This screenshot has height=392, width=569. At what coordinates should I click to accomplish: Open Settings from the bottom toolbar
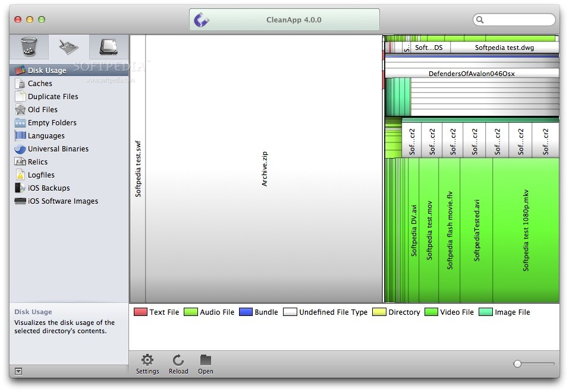point(147,363)
